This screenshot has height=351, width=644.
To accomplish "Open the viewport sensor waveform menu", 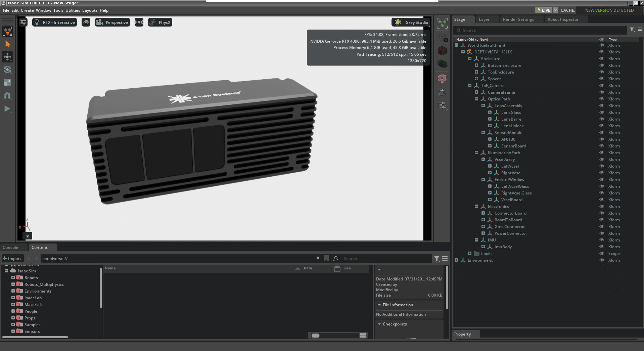I will tap(139, 23).
